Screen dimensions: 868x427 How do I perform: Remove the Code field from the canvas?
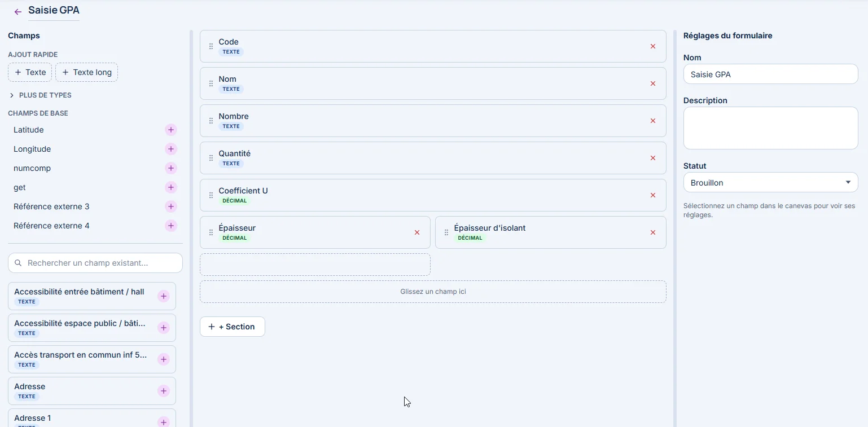(653, 46)
